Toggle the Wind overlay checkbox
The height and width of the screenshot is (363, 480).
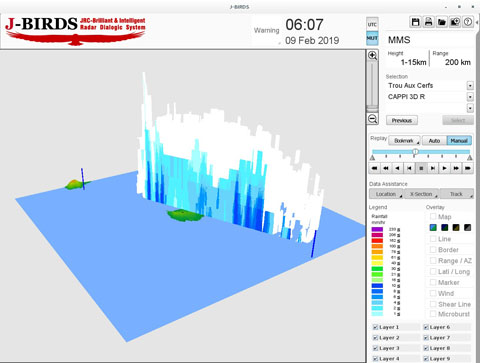[433, 293]
